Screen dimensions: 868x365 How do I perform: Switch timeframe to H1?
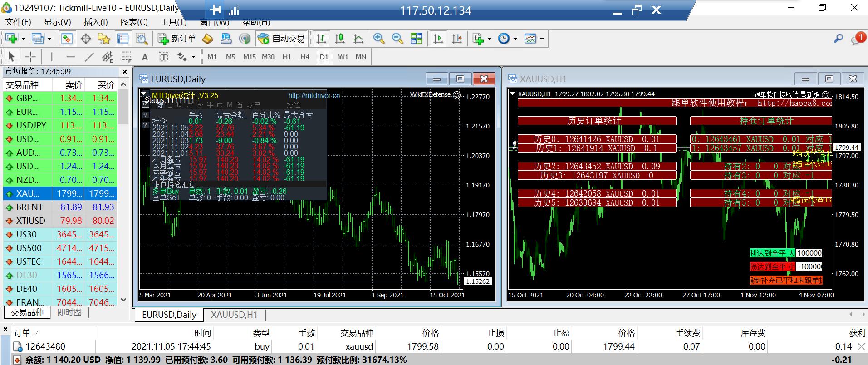click(287, 57)
